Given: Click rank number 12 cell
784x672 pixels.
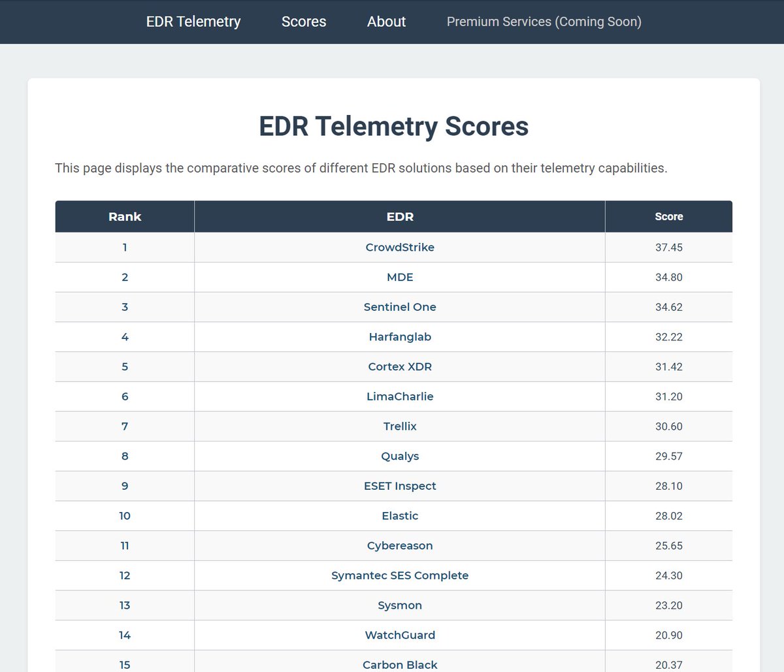Looking at the screenshot, I should (125, 575).
